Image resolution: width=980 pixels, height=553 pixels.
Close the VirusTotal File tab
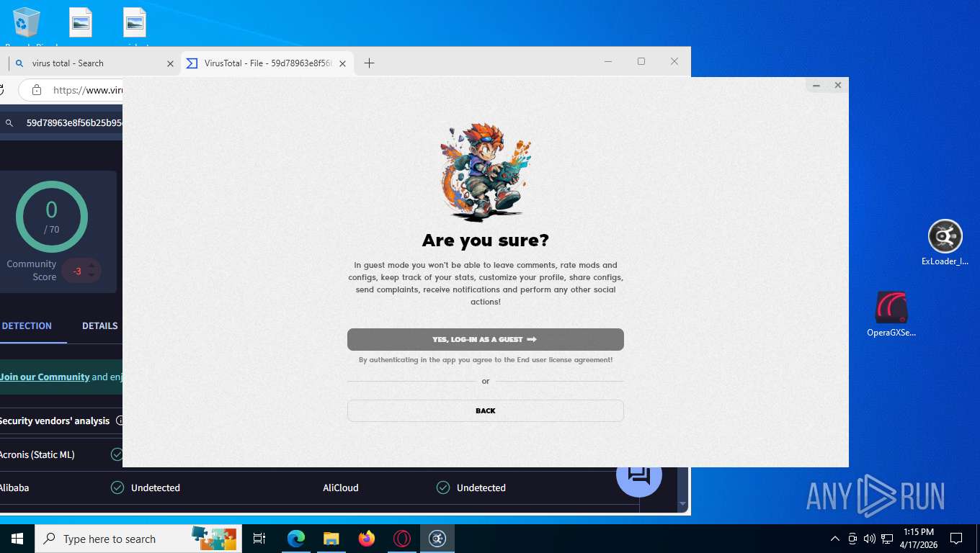[x=343, y=63]
